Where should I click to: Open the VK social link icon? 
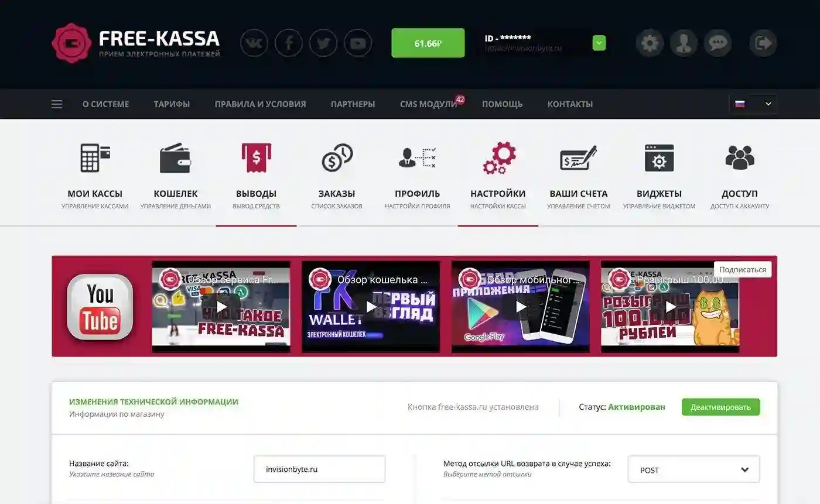point(254,43)
